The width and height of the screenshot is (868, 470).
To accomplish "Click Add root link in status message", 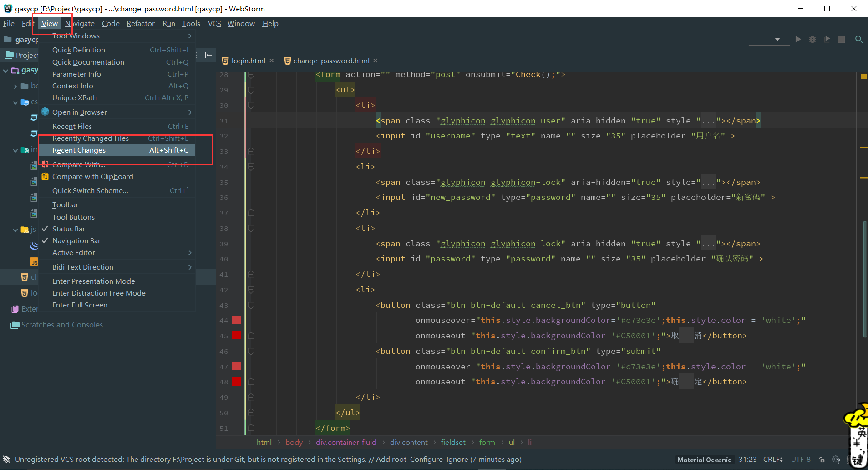I will (x=391, y=459).
